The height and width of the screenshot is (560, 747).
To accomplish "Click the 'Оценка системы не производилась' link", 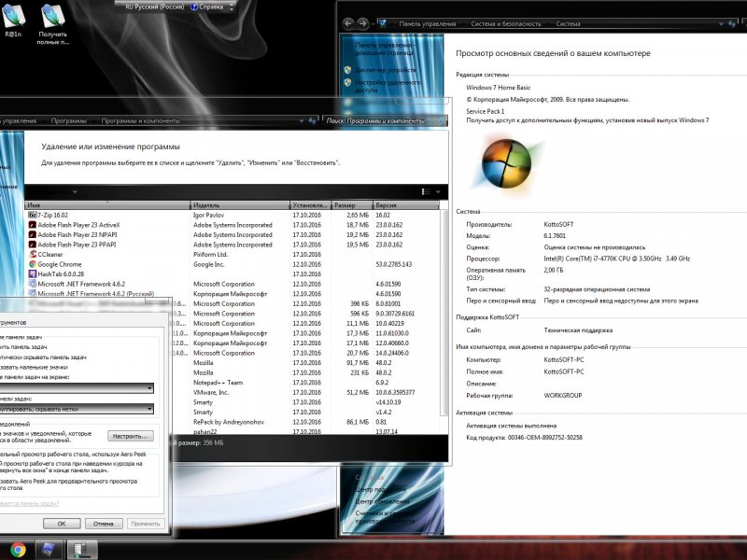I will coord(595,247).
